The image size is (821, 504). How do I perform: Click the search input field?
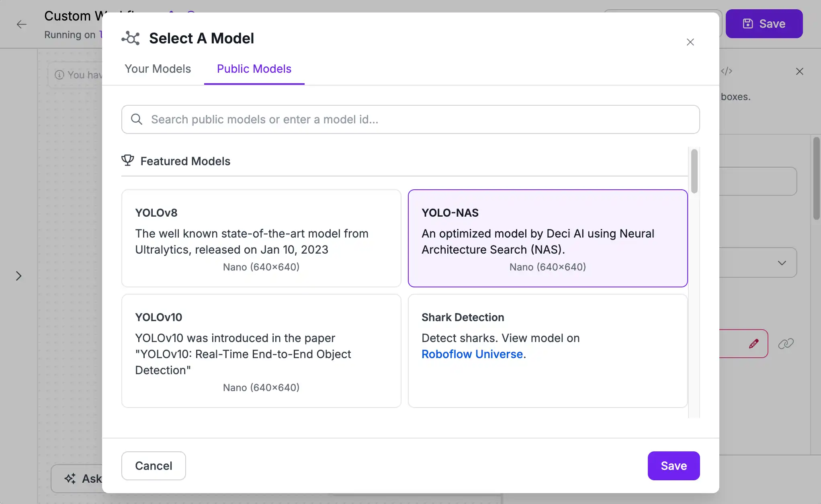pyautogui.click(x=411, y=119)
